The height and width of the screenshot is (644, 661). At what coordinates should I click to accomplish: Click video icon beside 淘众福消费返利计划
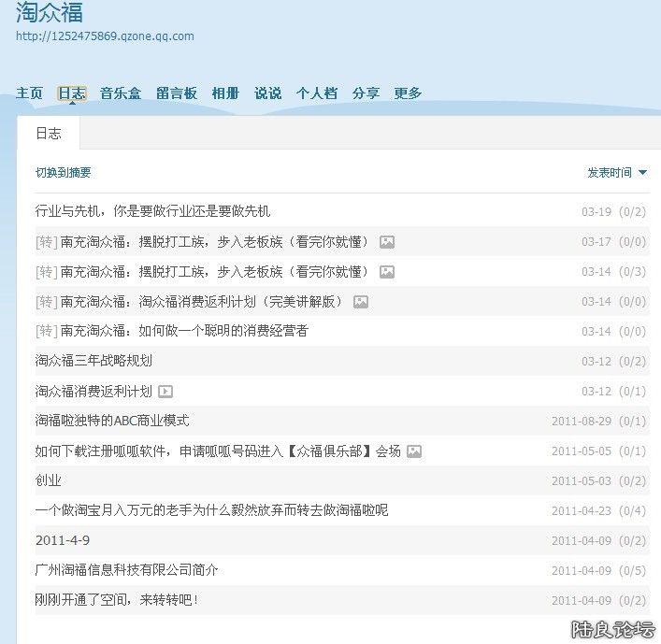(165, 392)
